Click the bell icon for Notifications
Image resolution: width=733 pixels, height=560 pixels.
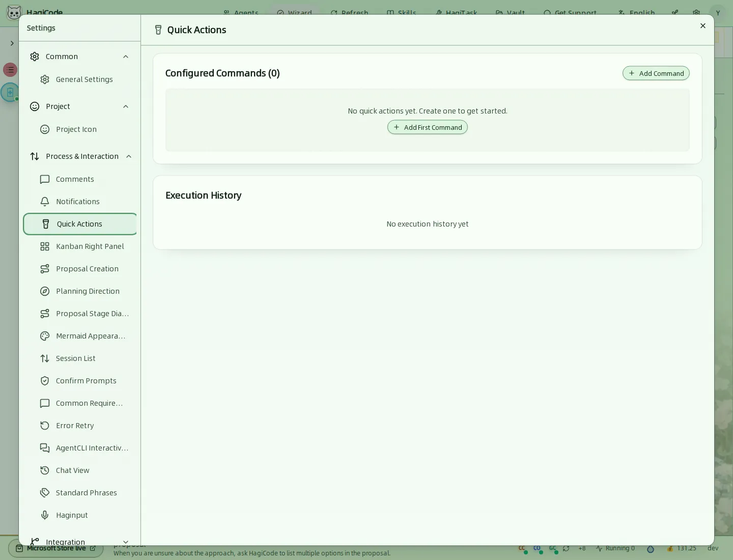[x=45, y=202]
